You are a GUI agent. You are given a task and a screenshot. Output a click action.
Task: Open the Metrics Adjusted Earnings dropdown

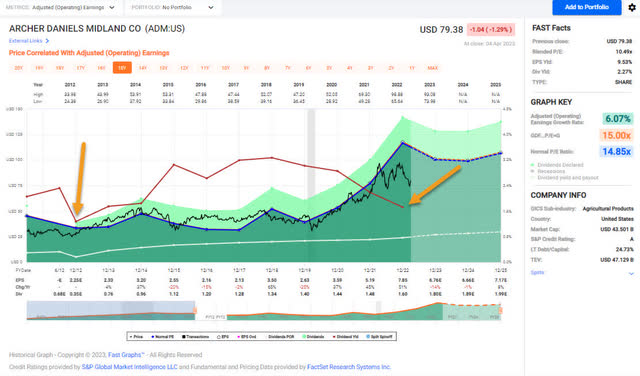[x=60, y=7]
